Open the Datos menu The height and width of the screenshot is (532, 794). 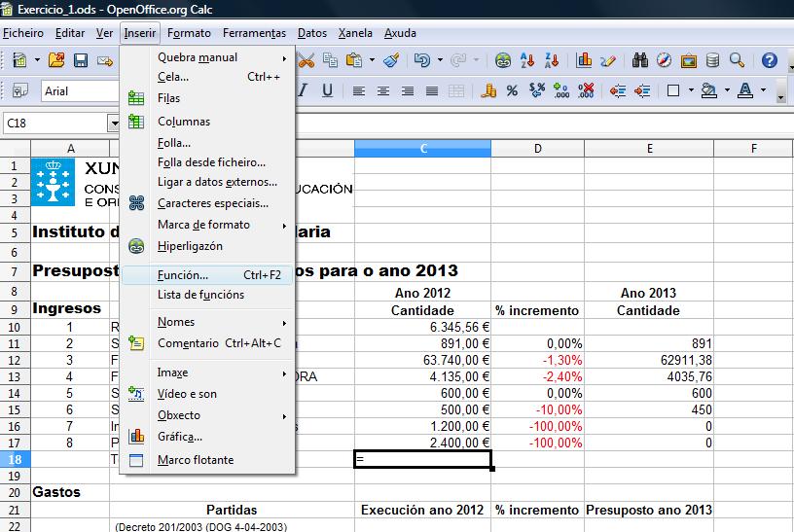click(x=312, y=32)
